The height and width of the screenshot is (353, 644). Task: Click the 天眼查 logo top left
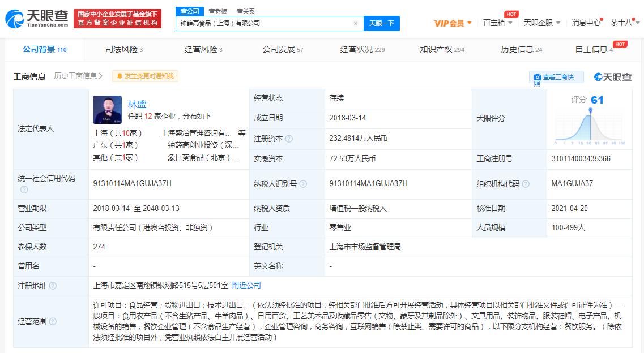click(34, 17)
